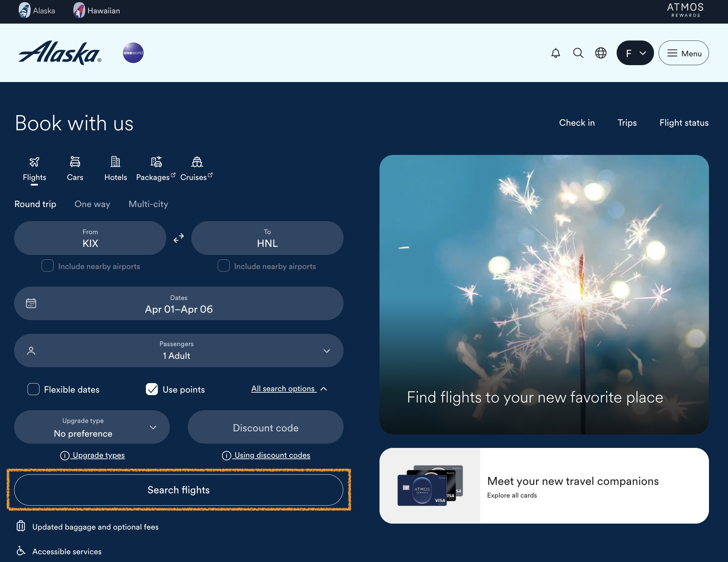Switch to One way trip
The image size is (728, 562).
[92, 204]
